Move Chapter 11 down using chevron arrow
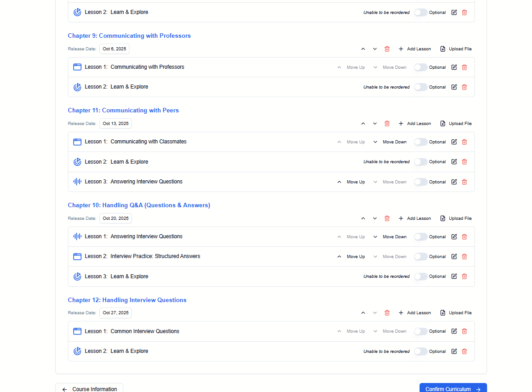The image size is (532, 392). (375, 124)
